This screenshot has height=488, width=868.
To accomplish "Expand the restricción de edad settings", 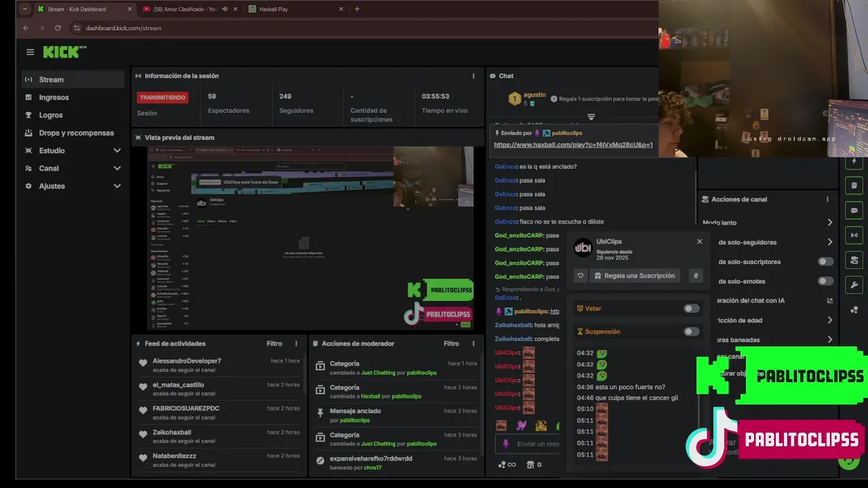I will coord(830,320).
